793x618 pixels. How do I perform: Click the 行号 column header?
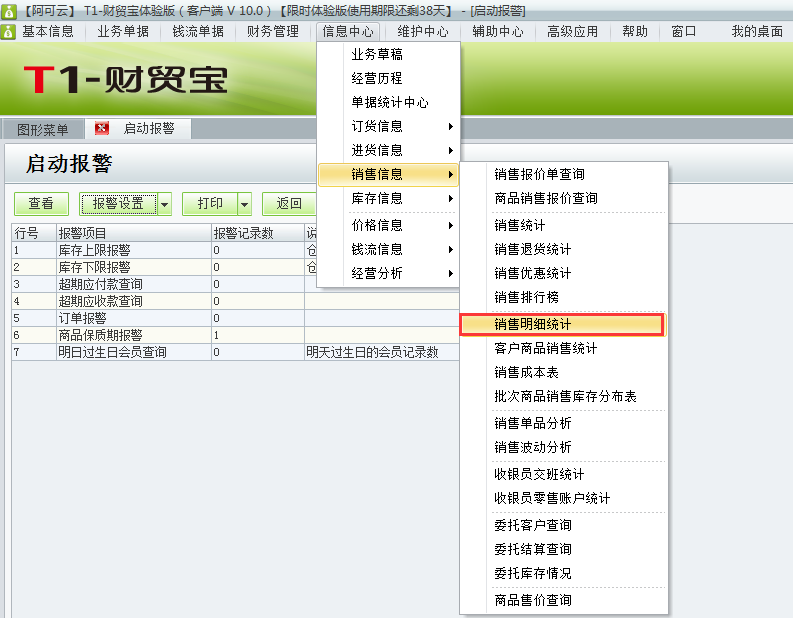33,233
